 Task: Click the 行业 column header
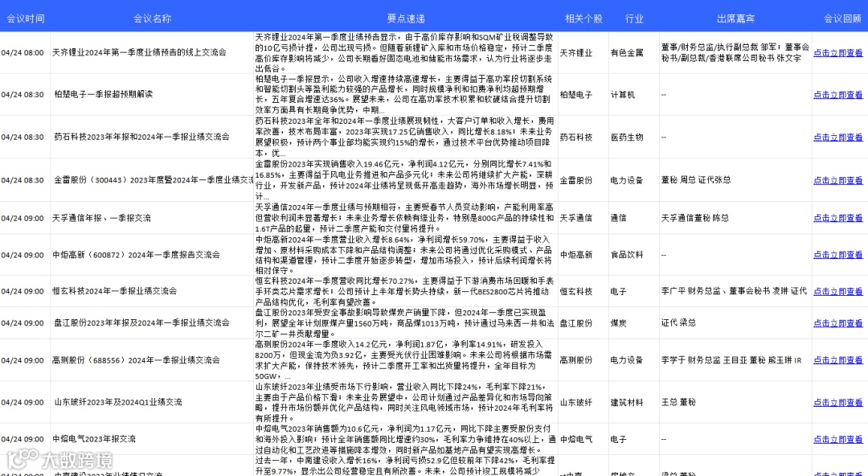click(x=634, y=18)
